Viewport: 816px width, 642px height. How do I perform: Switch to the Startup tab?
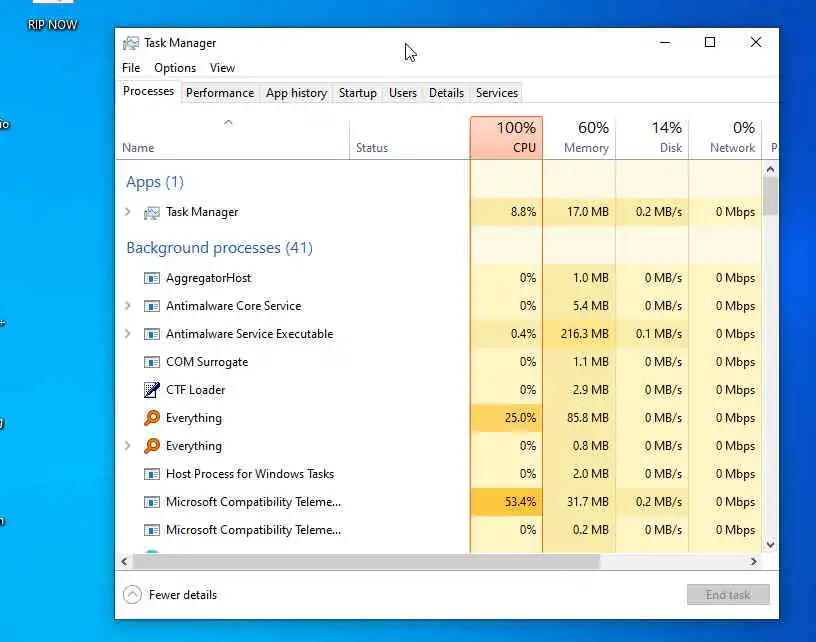tap(358, 93)
